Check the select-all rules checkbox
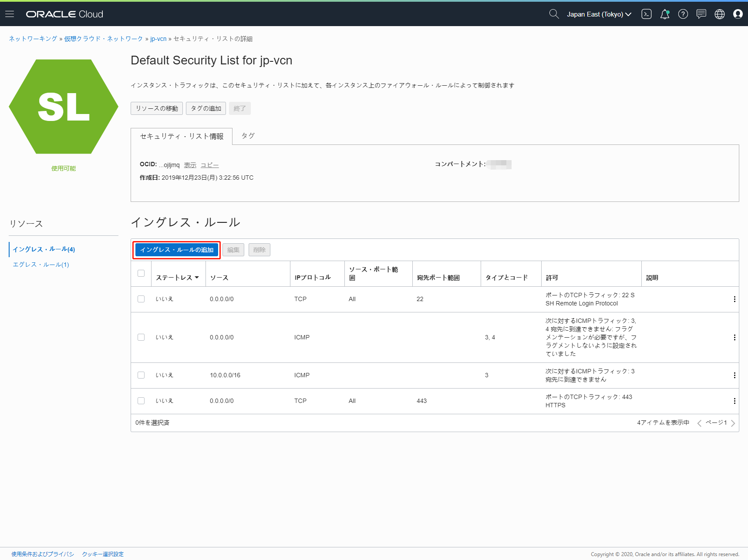748x560 pixels. point(141,273)
